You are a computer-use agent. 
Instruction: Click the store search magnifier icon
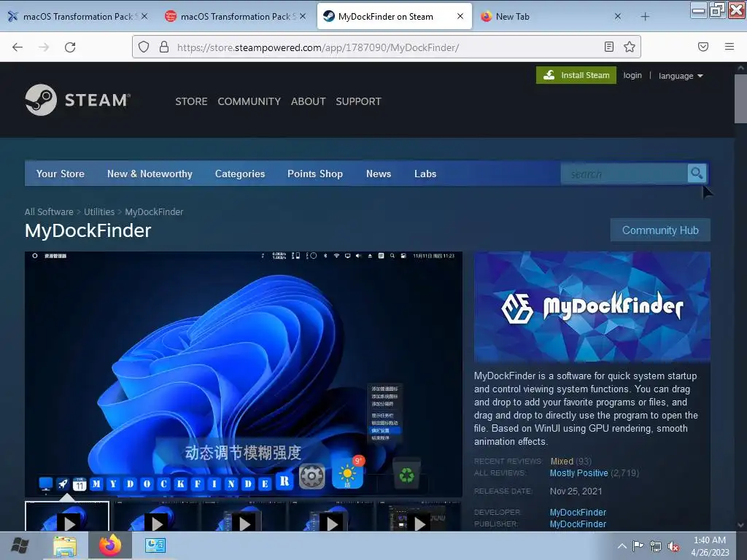point(697,174)
